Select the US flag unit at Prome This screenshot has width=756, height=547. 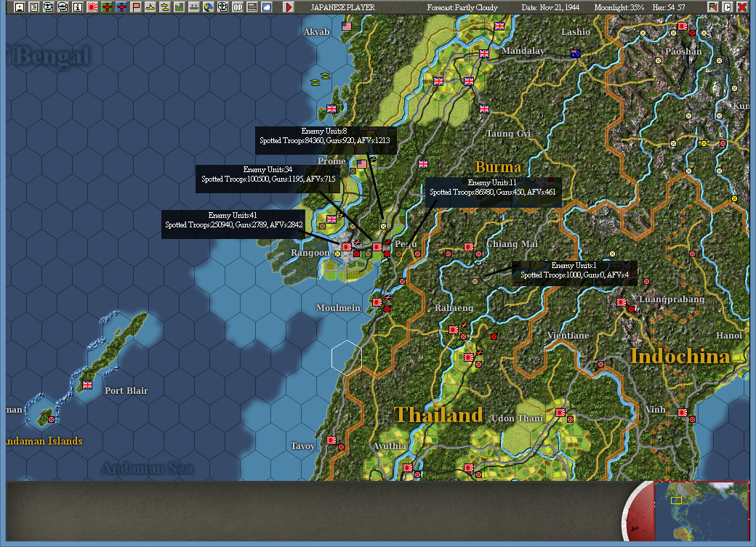(362, 164)
